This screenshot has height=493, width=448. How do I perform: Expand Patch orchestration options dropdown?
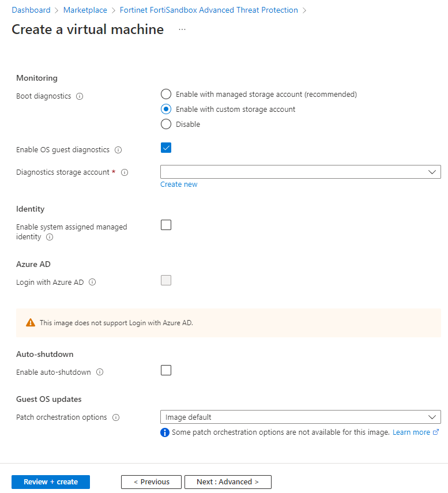[300, 417]
